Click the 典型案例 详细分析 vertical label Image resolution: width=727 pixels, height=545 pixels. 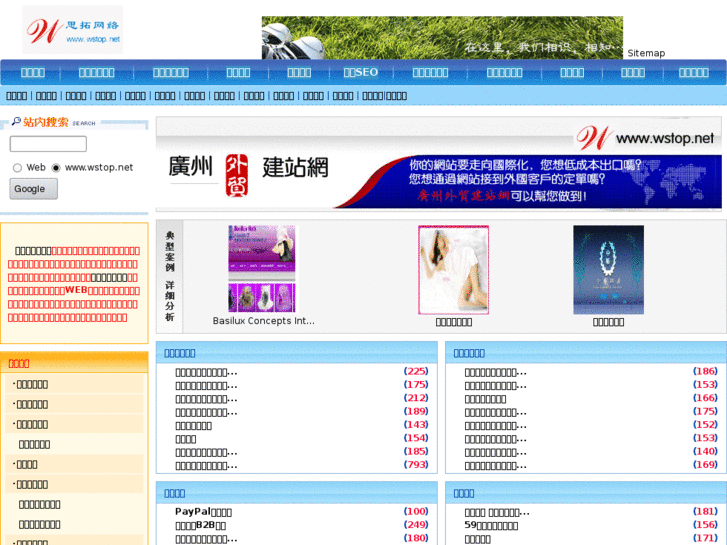click(x=170, y=276)
